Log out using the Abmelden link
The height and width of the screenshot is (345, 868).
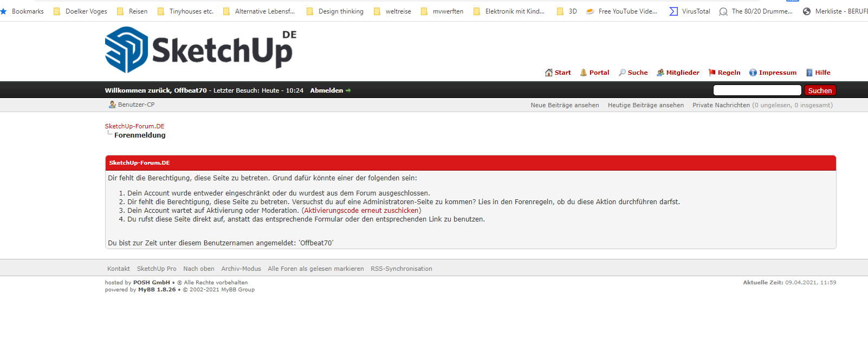(x=327, y=90)
